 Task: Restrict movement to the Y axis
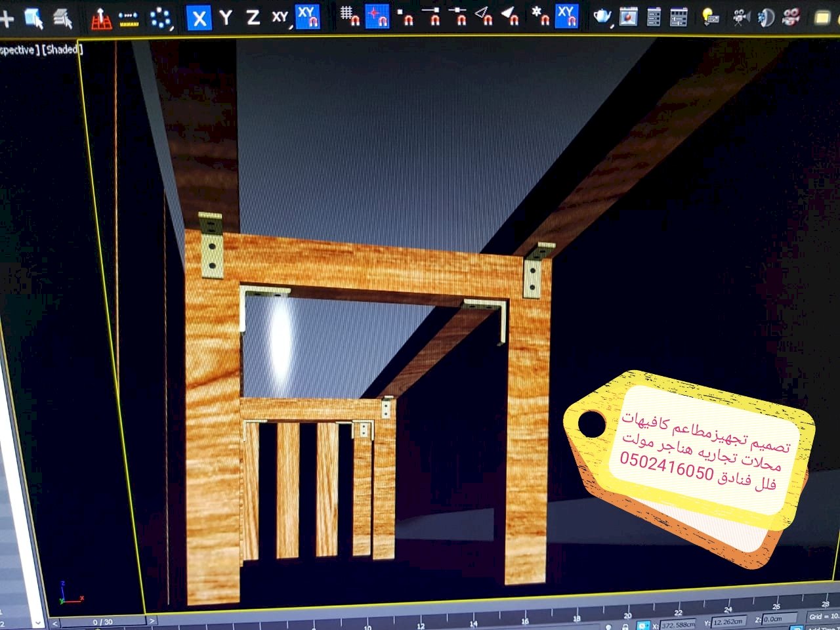[x=226, y=18]
